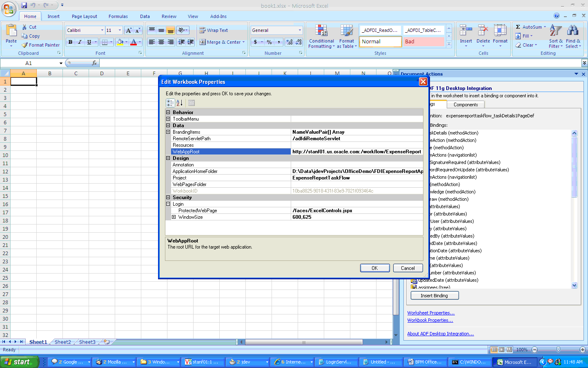Click the AutoSum sigma icon

coord(518,27)
